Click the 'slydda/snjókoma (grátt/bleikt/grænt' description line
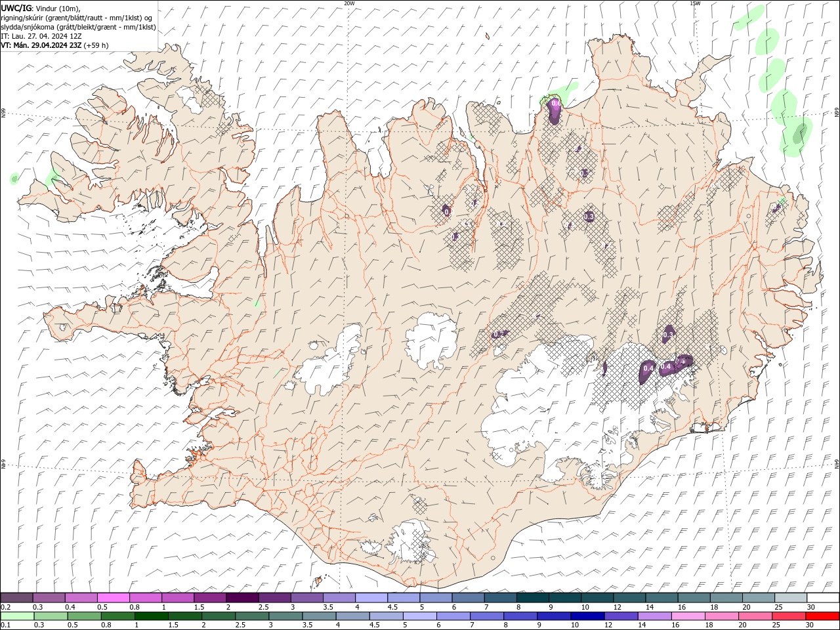 [60, 27]
